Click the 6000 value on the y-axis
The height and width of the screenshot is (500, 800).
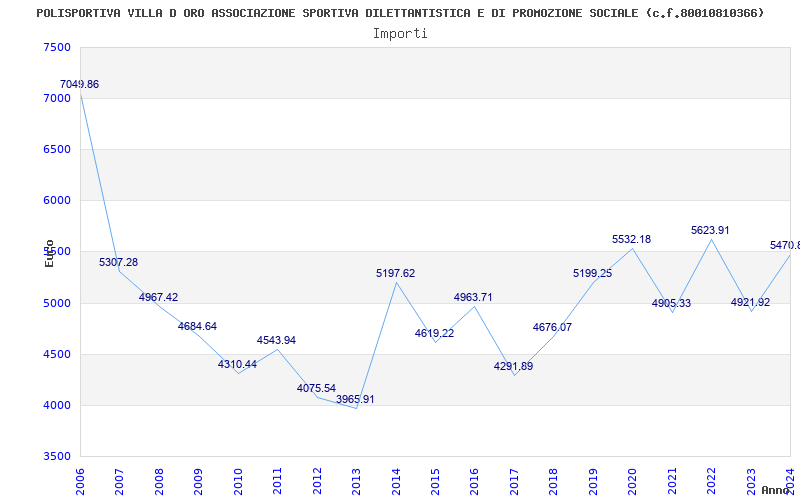click(x=57, y=201)
